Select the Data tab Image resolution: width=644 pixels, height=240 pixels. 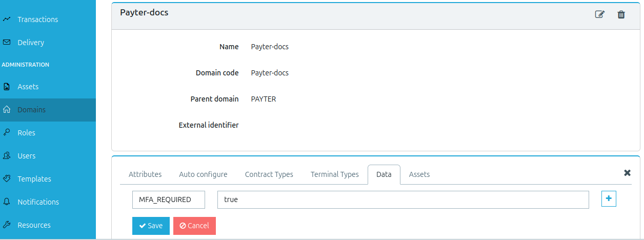pyautogui.click(x=384, y=174)
